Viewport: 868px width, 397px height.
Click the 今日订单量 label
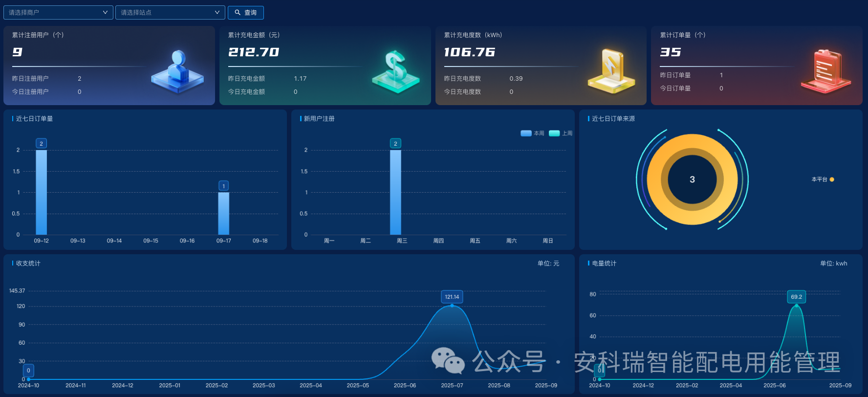click(x=675, y=88)
